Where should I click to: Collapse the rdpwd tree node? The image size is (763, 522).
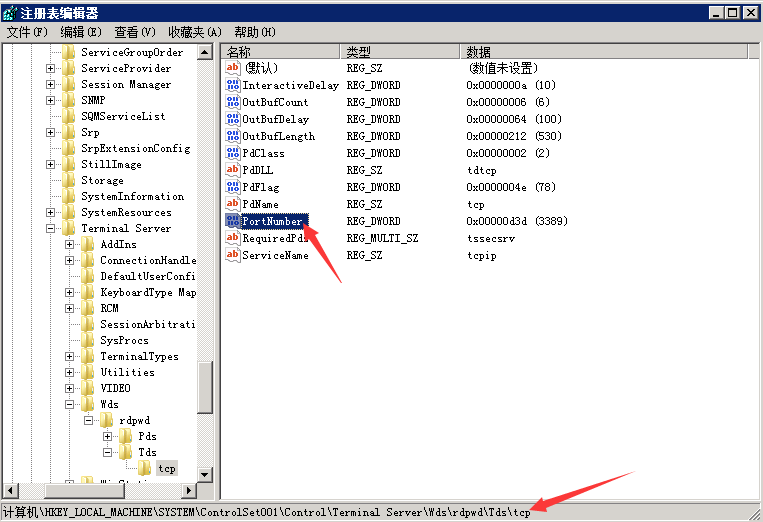(88, 420)
